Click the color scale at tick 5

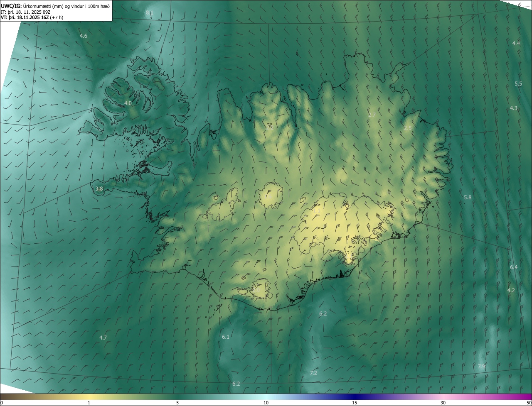[x=177, y=403]
